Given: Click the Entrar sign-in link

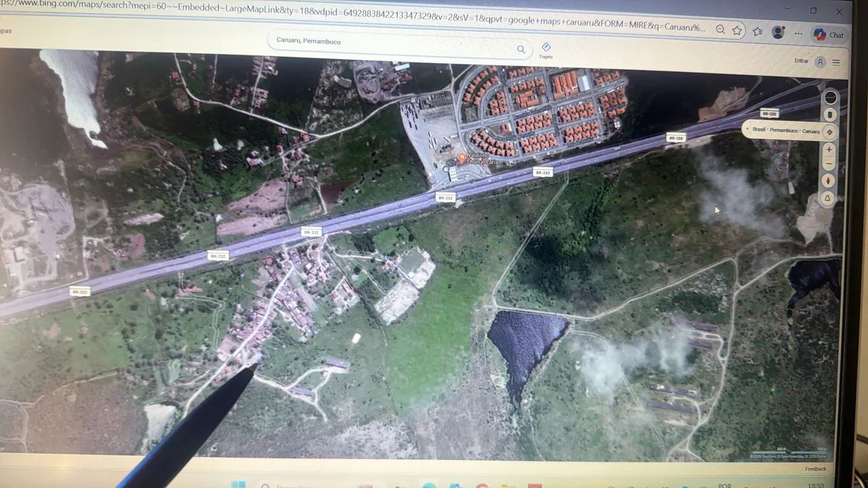Looking at the screenshot, I should coord(801,61).
